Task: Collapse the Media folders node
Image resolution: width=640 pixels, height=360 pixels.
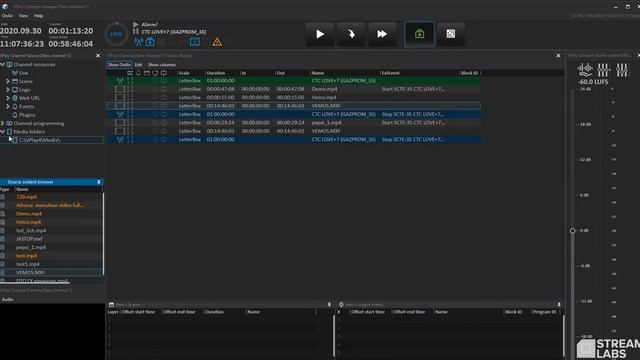Action: coord(3,131)
